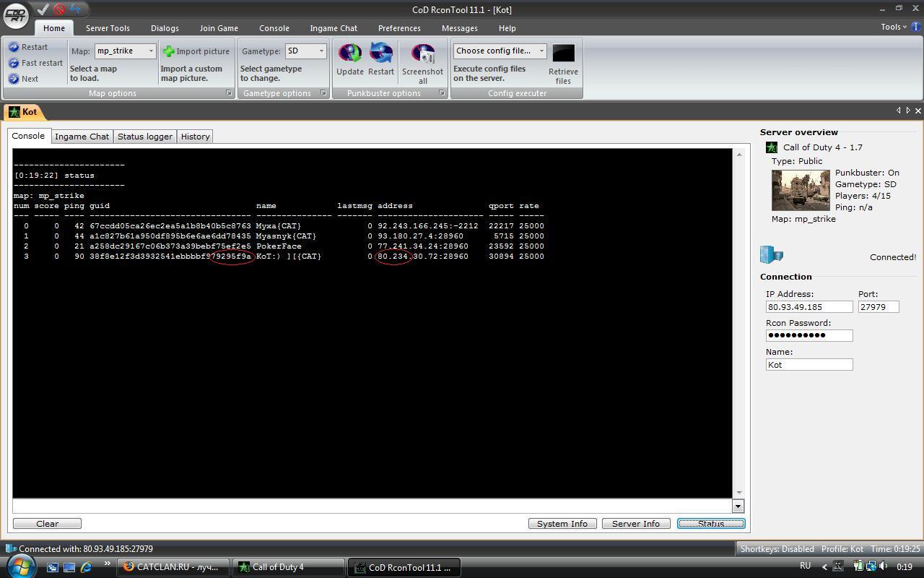Click the mp_strike map thumbnail

tap(801, 190)
